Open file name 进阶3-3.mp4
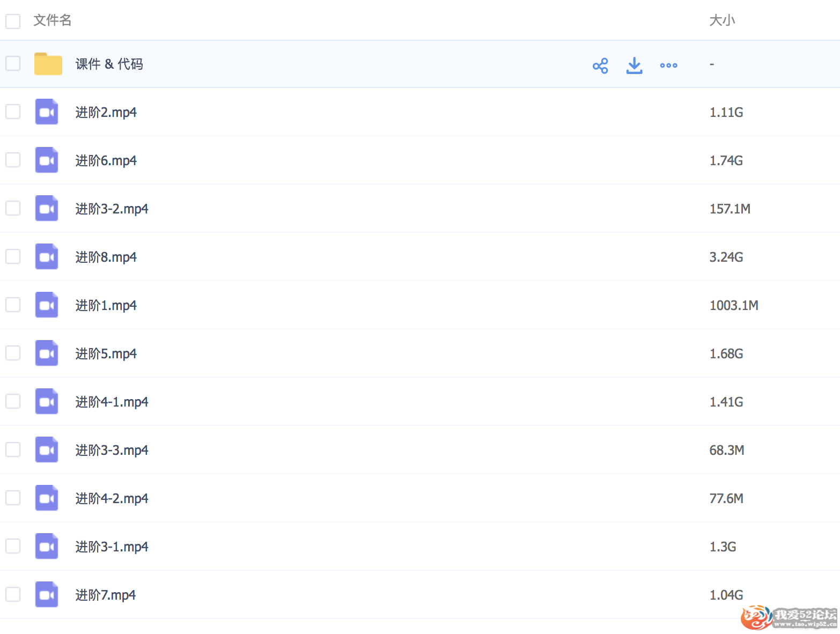This screenshot has width=840, height=634. [x=112, y=451]
